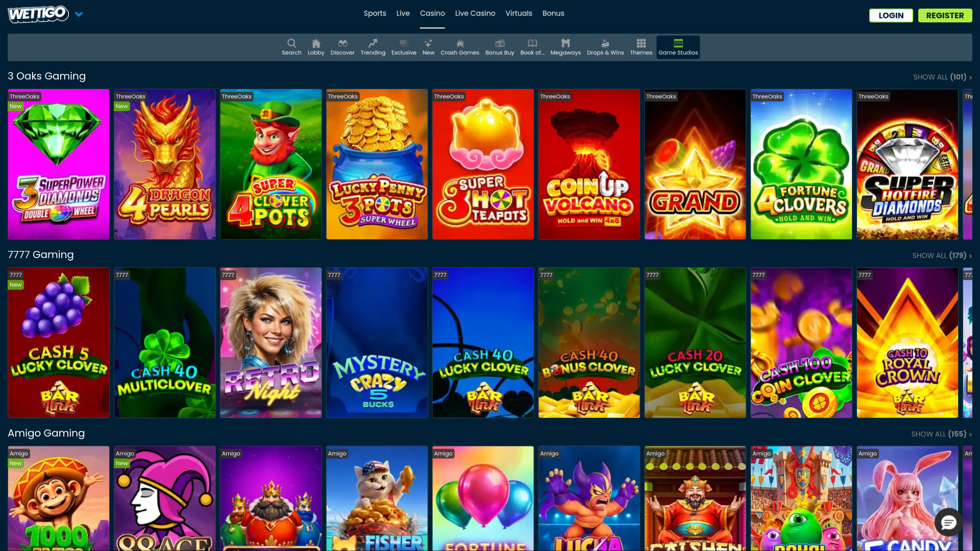Open Cash 5 Lucky Clover game thumbnail
980x551 pixels.
59,343
